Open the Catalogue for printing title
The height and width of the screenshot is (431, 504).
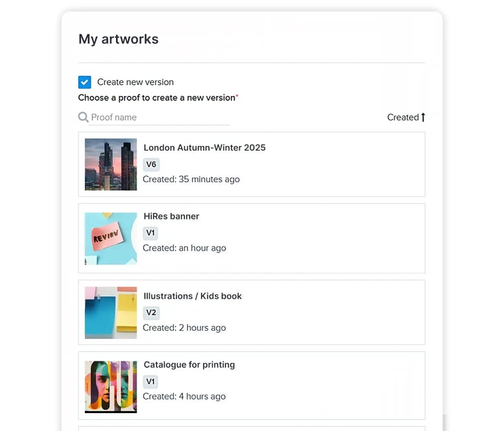click(x=189, y=365)
